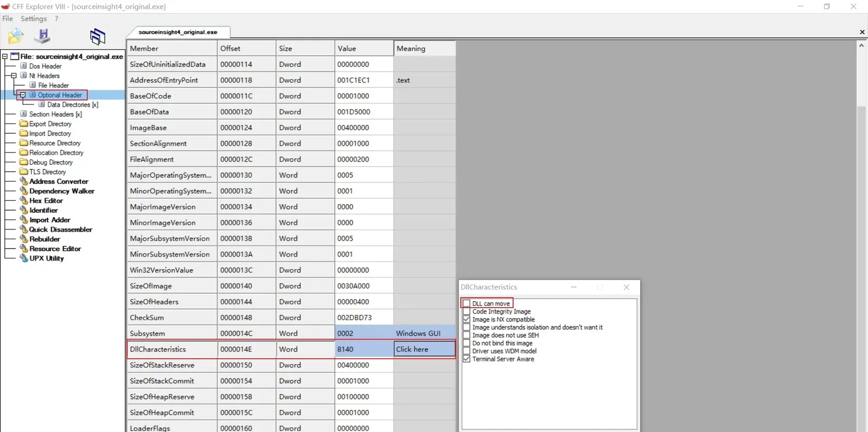This screenshot has height=432, width=868.
Task: Enable the "DLL can move" checkbox
Action: coord(467,303)
